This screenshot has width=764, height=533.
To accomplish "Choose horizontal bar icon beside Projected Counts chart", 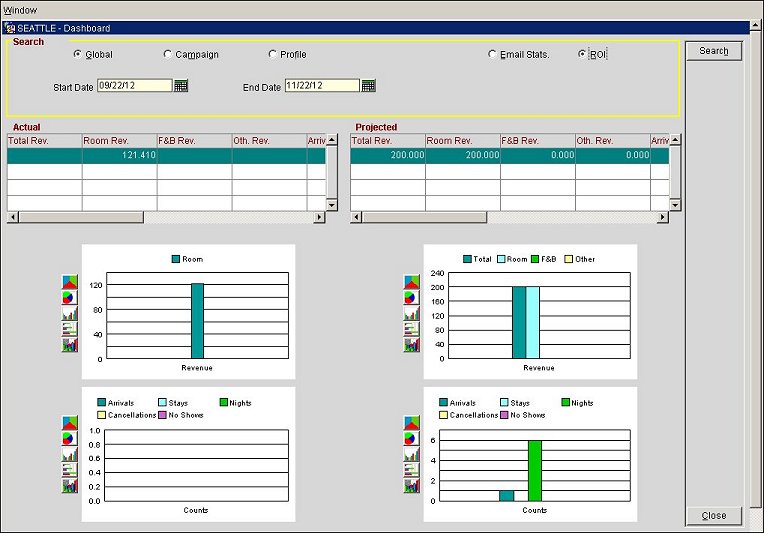I will tap(412, 469).
